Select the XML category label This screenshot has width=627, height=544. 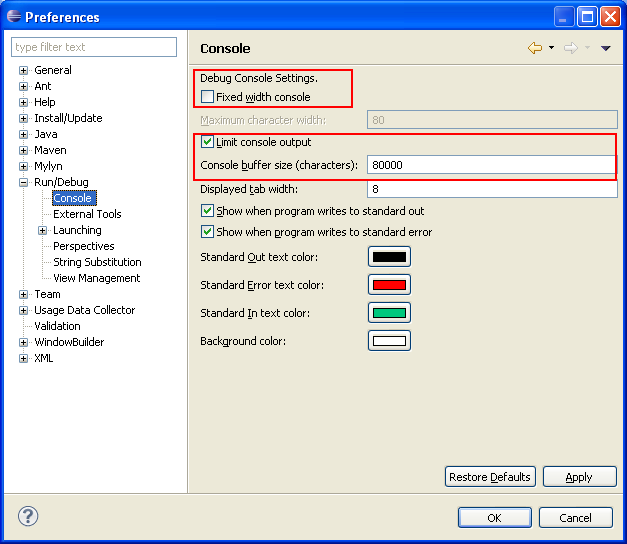(44, 358)
